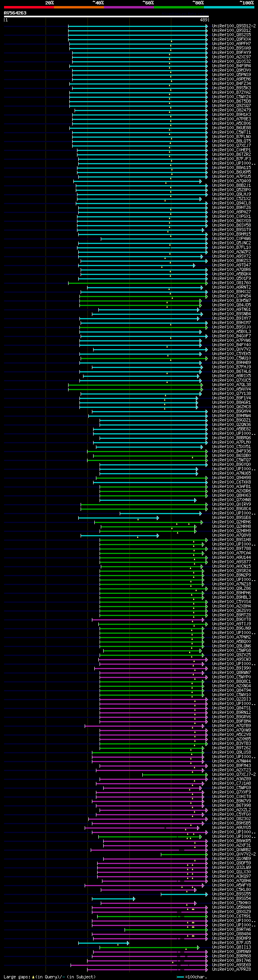
Task: Open hit UniRef100_Q8S2S5
Action: [x=231, y=35]
